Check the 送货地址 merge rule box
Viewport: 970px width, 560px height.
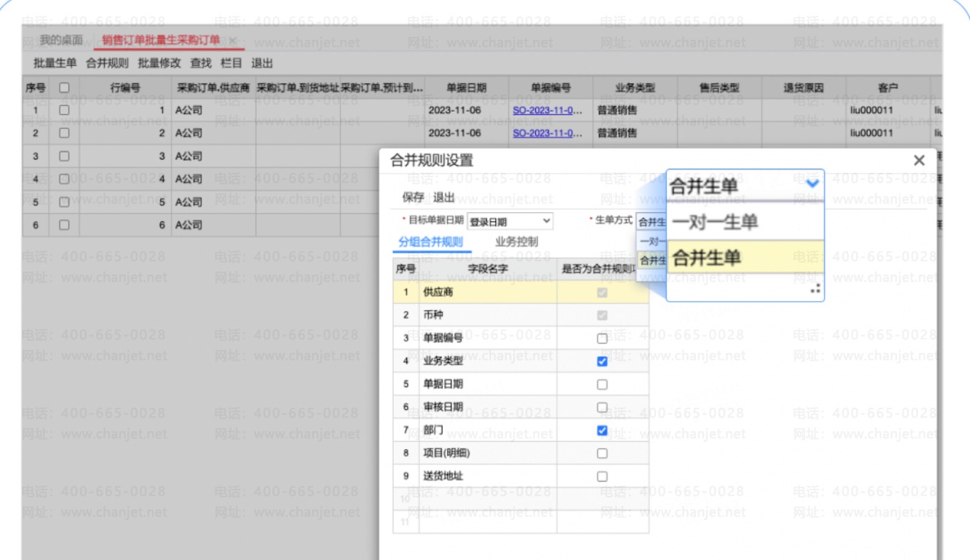pyautogui.click(x=602, y=476)
